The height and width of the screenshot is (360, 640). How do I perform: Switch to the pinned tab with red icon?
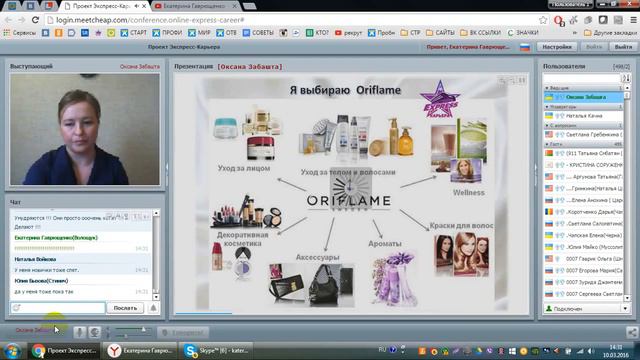click(49, 6)
